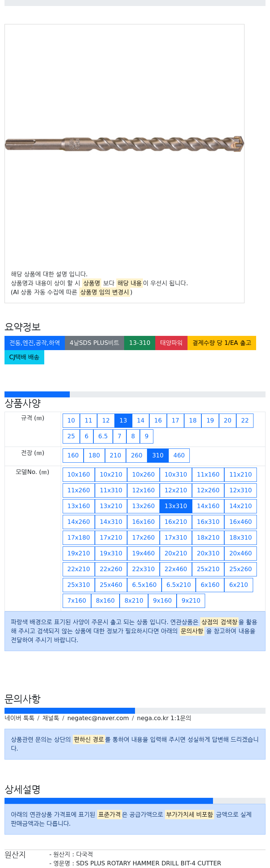Open model 20x210
Image resolution: width=270 pixels, height=868 pixels.
click(x=176, y=554)
